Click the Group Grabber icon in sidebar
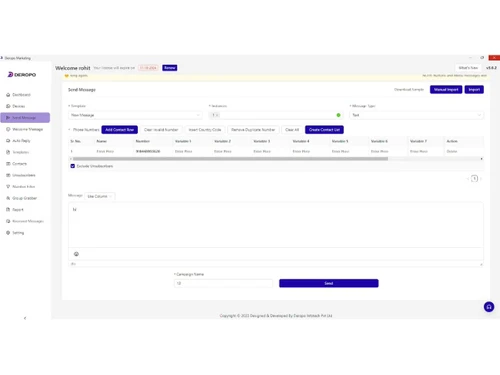This screenshot has width=500, height=375. tap(8, 198)
